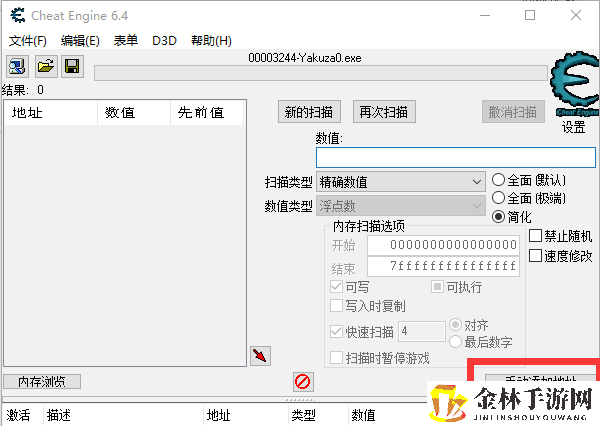The width and height of the screenshot is (600, 426).
Task: Click the 快速扫描 alignment value field
Action: coord(422,331)
